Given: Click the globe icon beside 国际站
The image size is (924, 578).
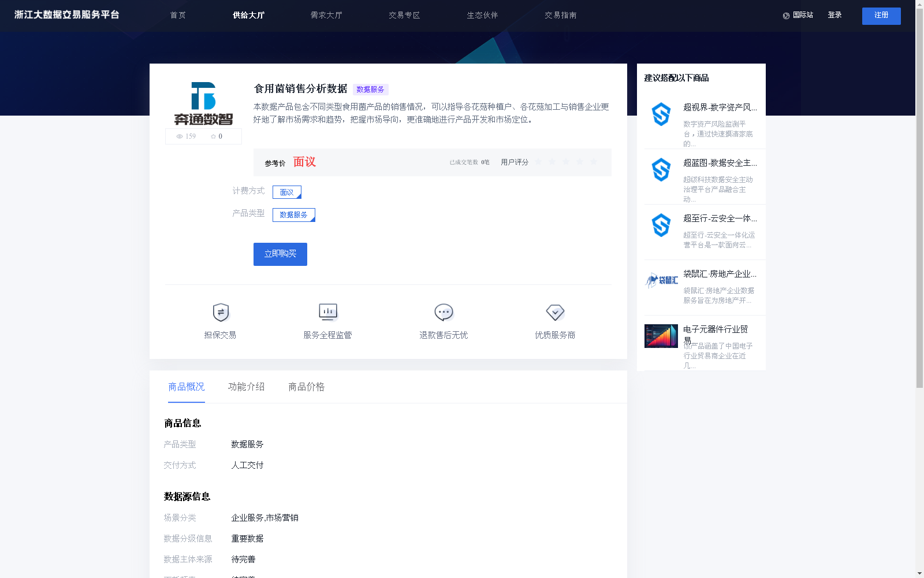Looking at the screenshot, I should pos(786,16).
